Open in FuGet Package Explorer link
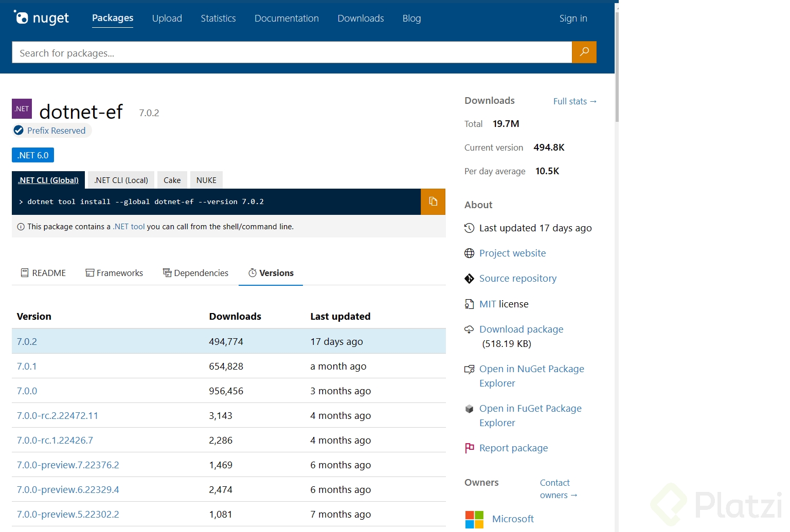Image resolution: width=790 pixels, height=532 pixels. 530,415
